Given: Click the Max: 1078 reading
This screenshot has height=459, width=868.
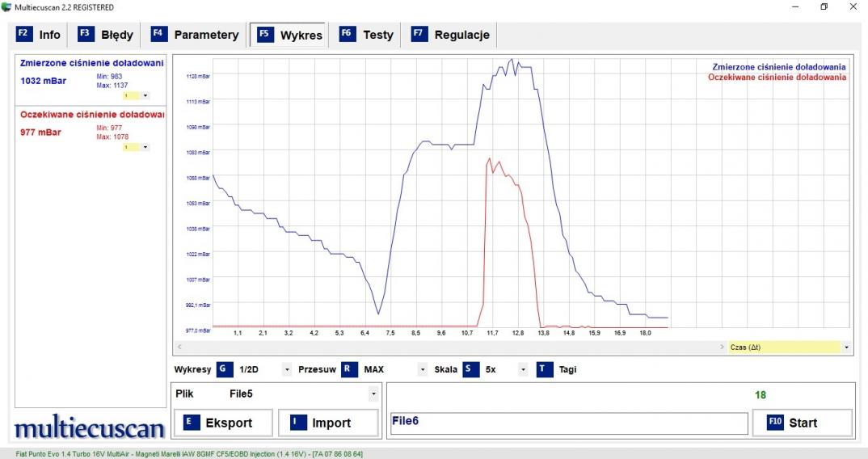Looking at the screenshot, I should (x=112, y=137).
